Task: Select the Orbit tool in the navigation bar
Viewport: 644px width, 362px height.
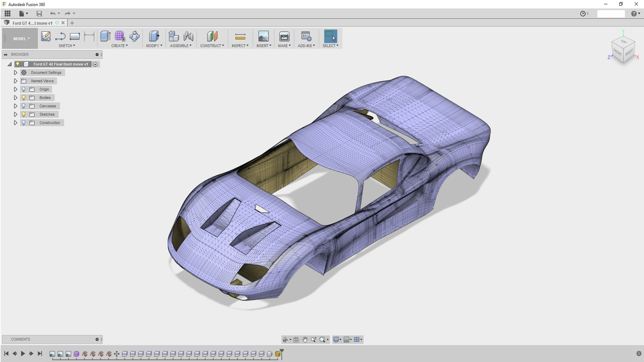Action: pos(285,340)
